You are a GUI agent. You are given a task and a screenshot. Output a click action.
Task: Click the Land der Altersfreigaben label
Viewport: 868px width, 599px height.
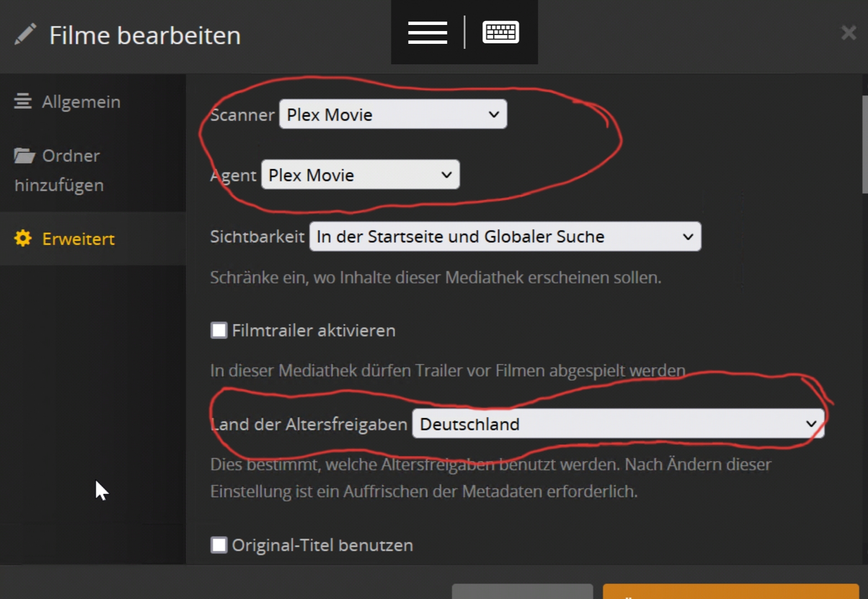pyautogui.click(x=309, y=424)
